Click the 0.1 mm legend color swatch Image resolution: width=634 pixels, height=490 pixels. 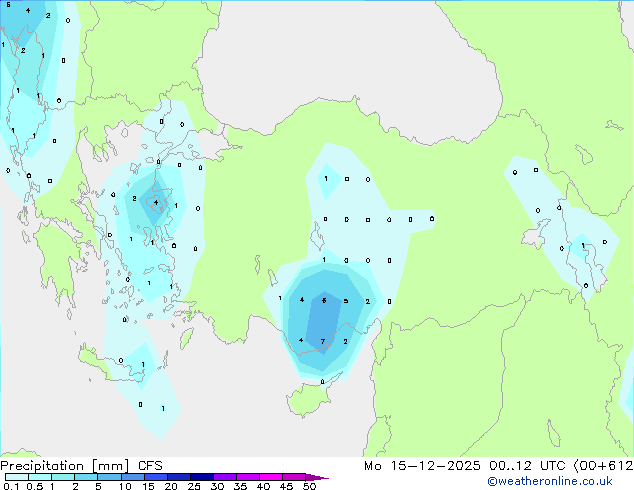17,477
